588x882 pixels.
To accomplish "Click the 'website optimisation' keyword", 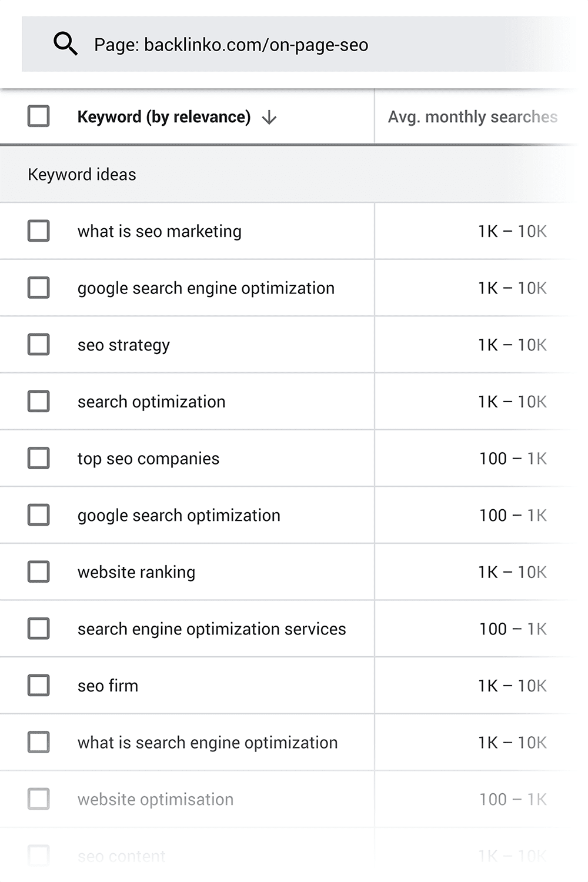I will point(155,800).
